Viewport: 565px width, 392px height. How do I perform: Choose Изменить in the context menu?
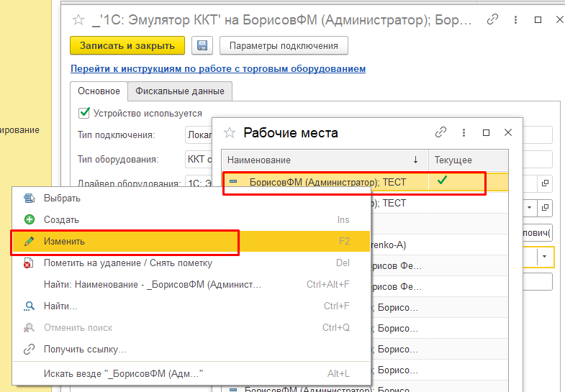tap(191, 241)
